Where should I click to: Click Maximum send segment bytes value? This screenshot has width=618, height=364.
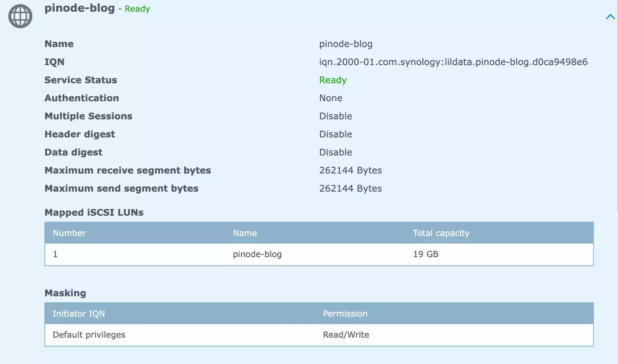[x=350, y=188]
